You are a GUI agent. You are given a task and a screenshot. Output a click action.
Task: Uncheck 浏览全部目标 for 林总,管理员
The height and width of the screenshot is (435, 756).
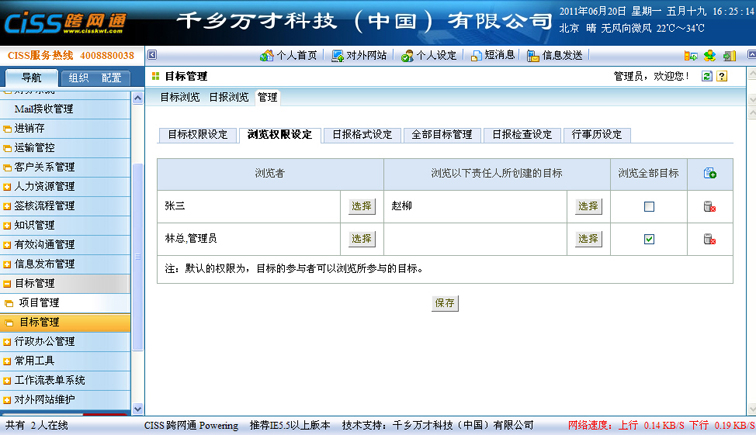coord(649,239)
